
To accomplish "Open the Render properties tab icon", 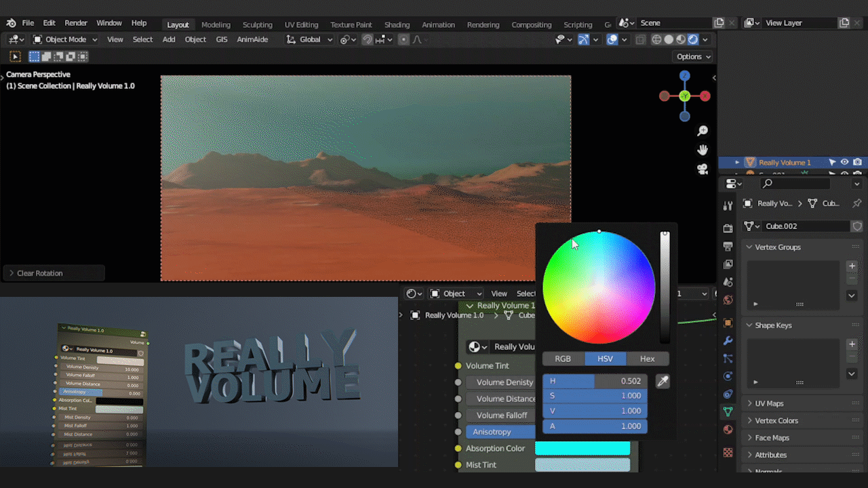I will click(728, 228).
